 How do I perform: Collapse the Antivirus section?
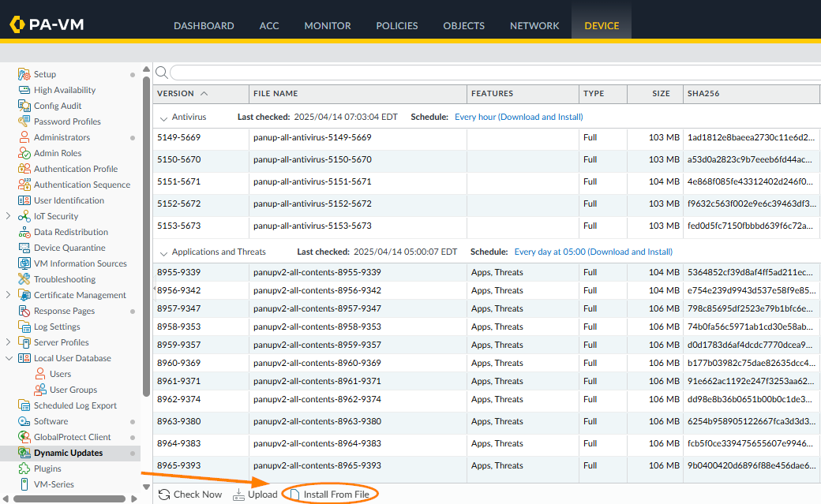(163, 118)
